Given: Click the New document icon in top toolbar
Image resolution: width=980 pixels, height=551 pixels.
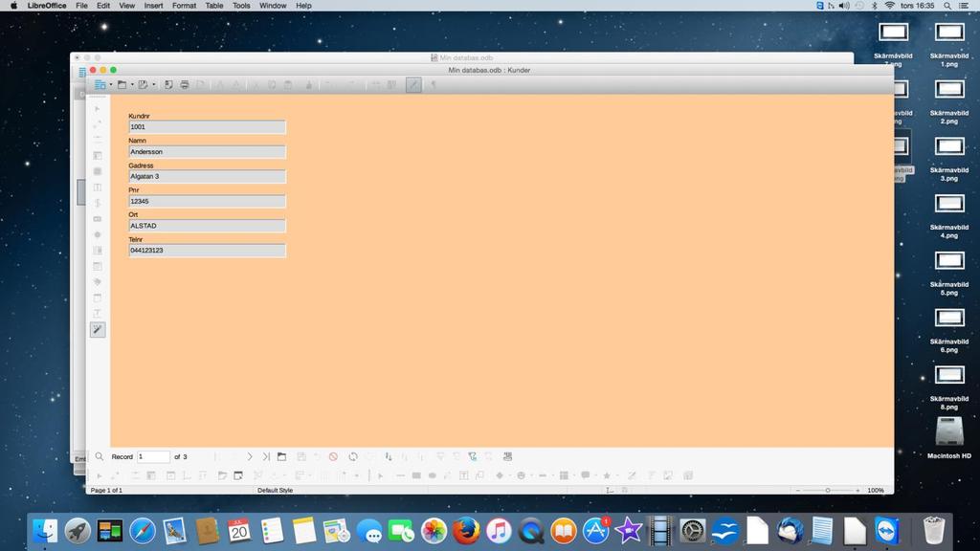Looking at the screenshot, I should (100, 85).
